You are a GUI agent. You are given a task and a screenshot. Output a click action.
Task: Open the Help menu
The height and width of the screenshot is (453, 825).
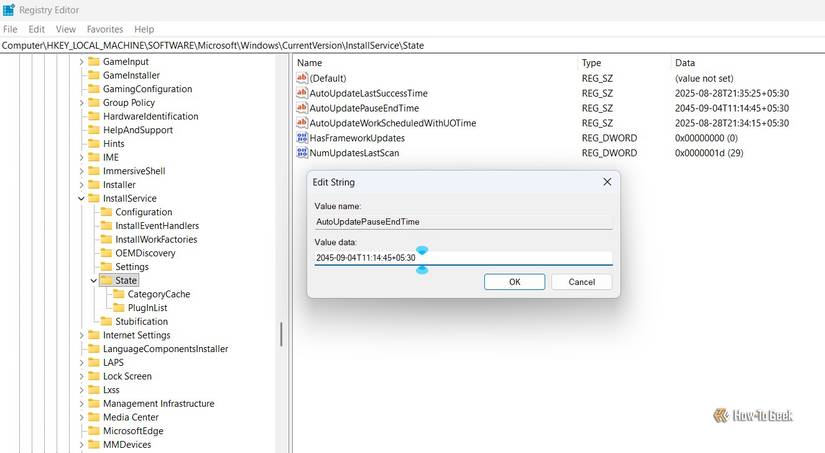click(144, 29)
